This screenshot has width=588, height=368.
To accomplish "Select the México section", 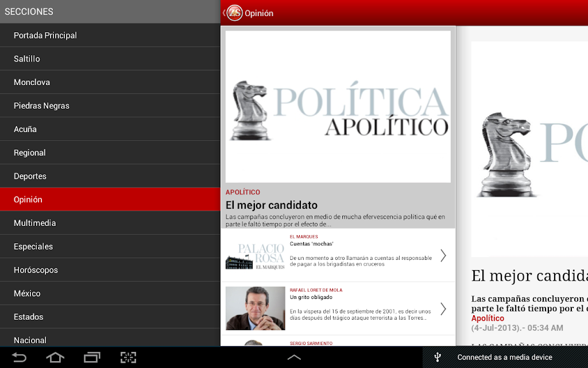I will 110,294.
